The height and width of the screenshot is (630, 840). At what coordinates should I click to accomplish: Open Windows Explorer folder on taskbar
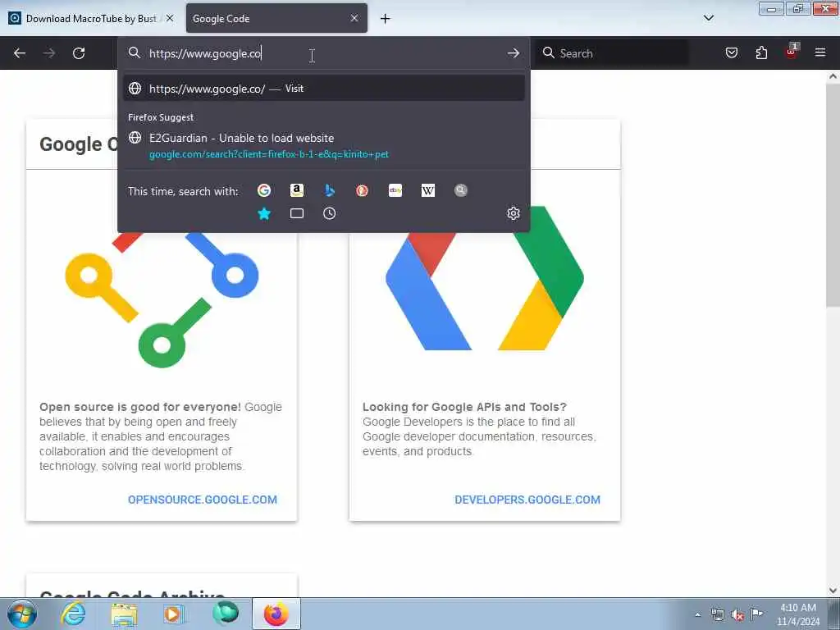tap(125, 614)
